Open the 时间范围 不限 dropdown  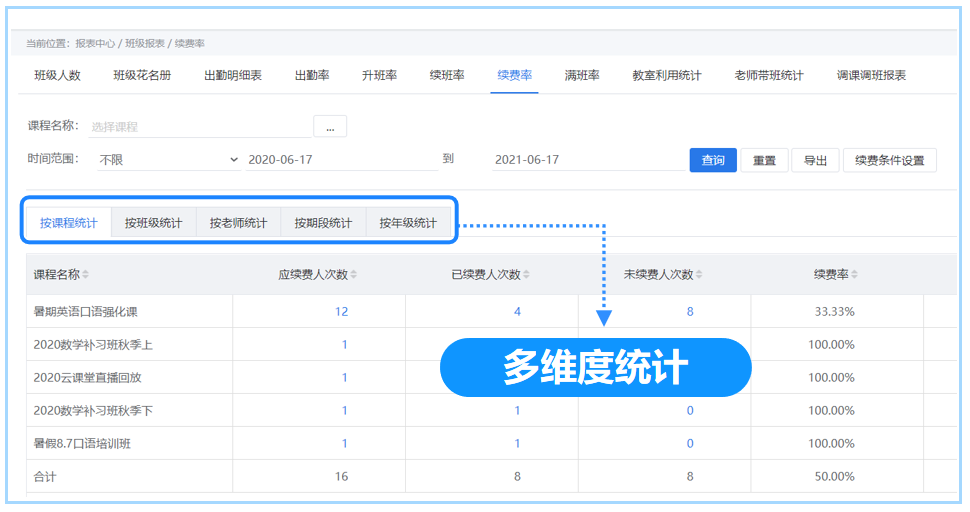168,160
